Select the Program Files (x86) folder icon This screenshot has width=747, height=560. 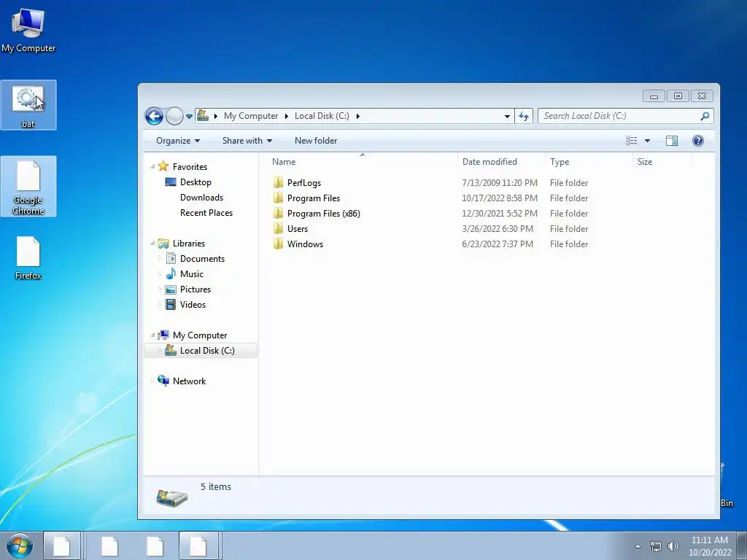[x=278, y=214]
